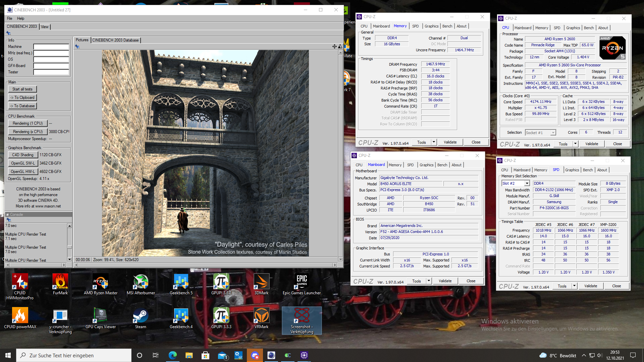Open Tools dropdown in SPD CPU-Z window

[x=574, y=286]
